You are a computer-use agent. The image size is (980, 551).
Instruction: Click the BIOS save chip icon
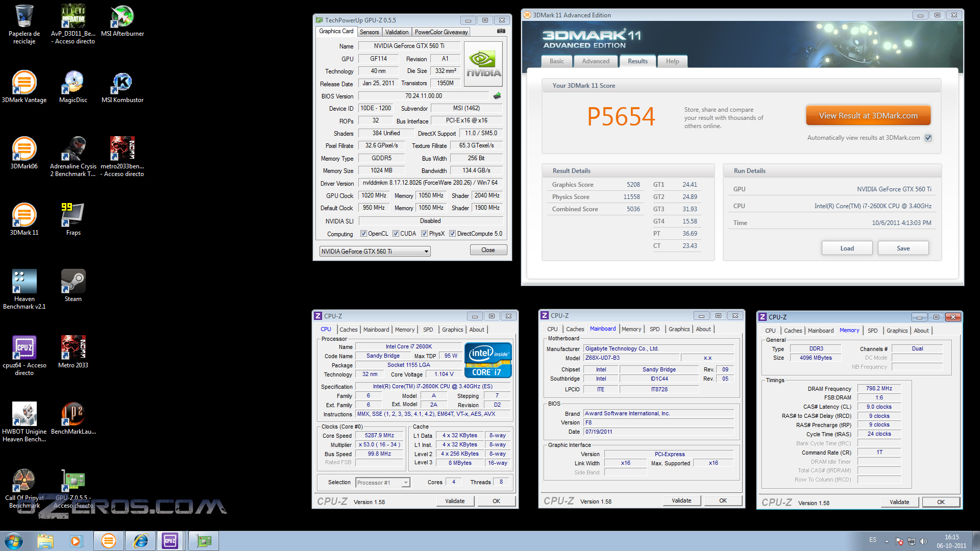pos(497,96)
